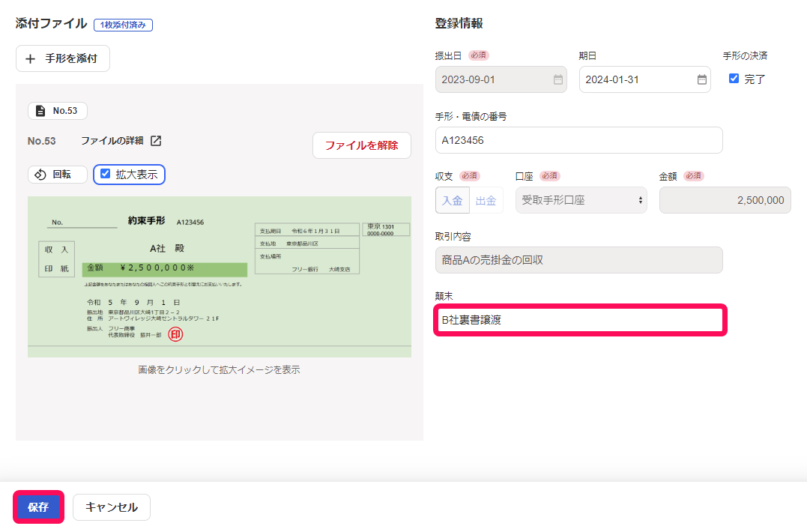Click the 金額 field showing 2,500,000
Screen dimensions: 807x532
725,200
